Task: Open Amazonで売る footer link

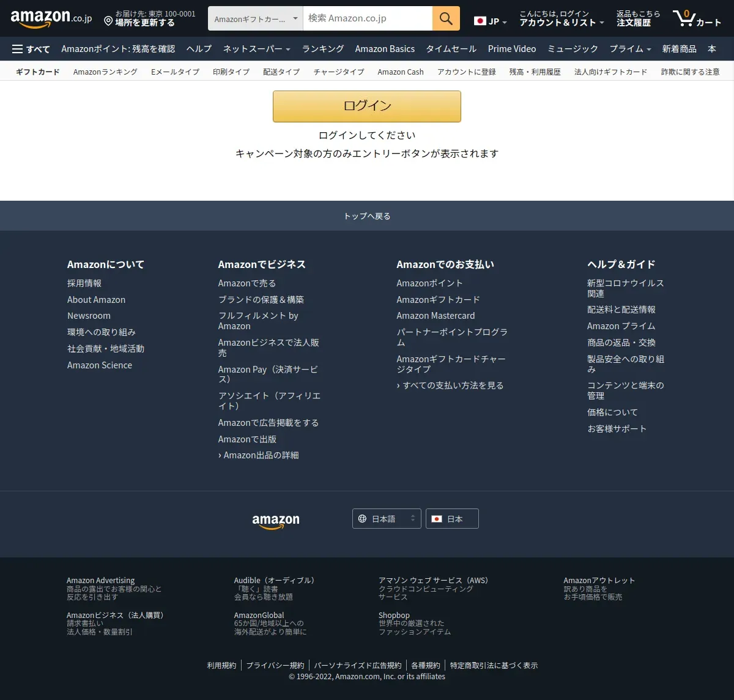Action: pyautogui.click(x=247, y=283)
